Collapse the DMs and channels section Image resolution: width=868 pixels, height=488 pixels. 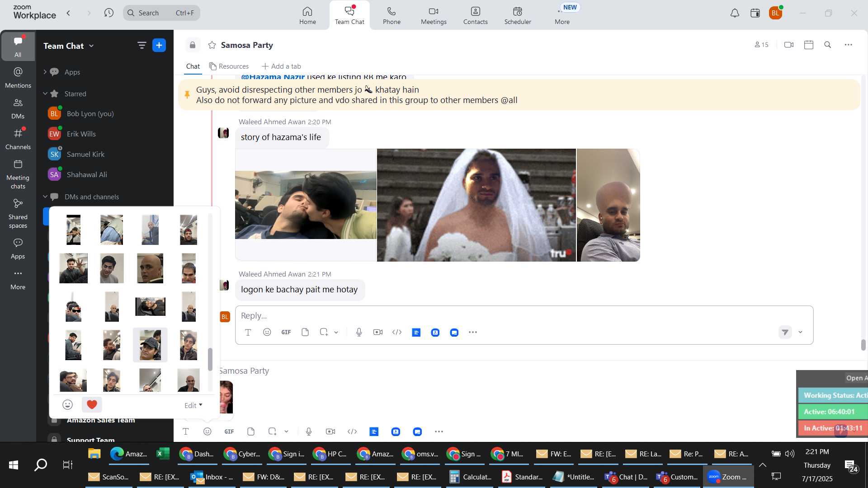(45, 197)
